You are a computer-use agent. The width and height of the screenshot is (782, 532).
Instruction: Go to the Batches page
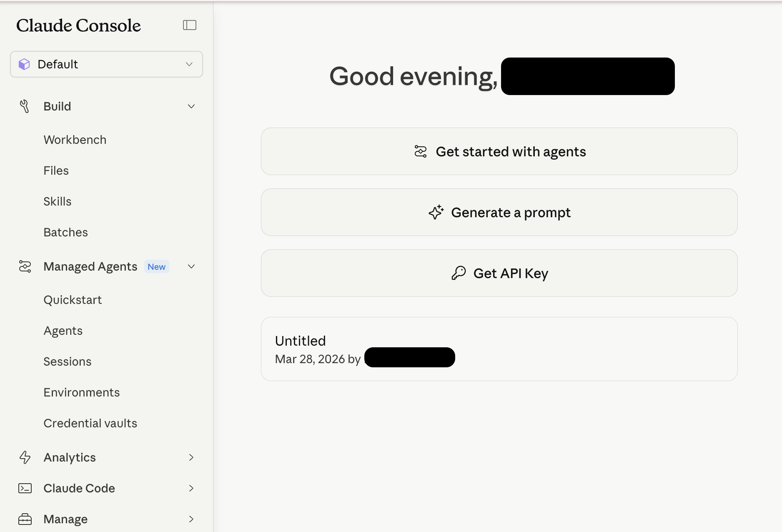[x=66, y=232]
